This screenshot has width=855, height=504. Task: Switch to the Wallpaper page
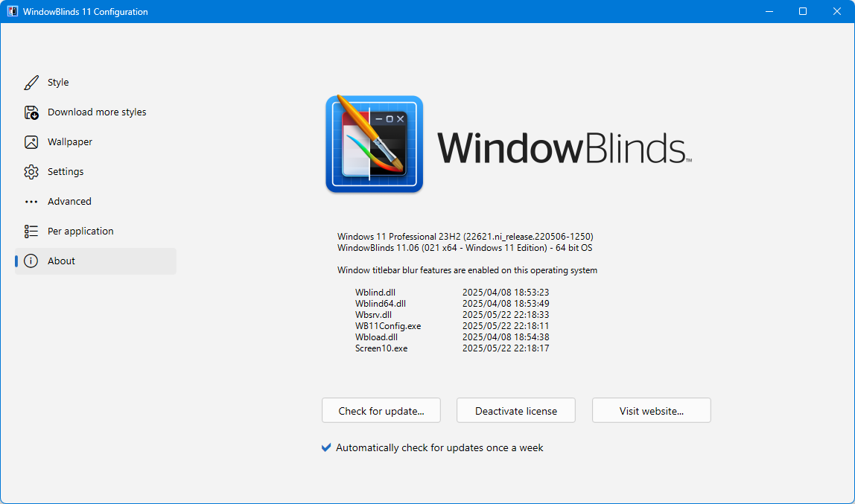[95, 141]
